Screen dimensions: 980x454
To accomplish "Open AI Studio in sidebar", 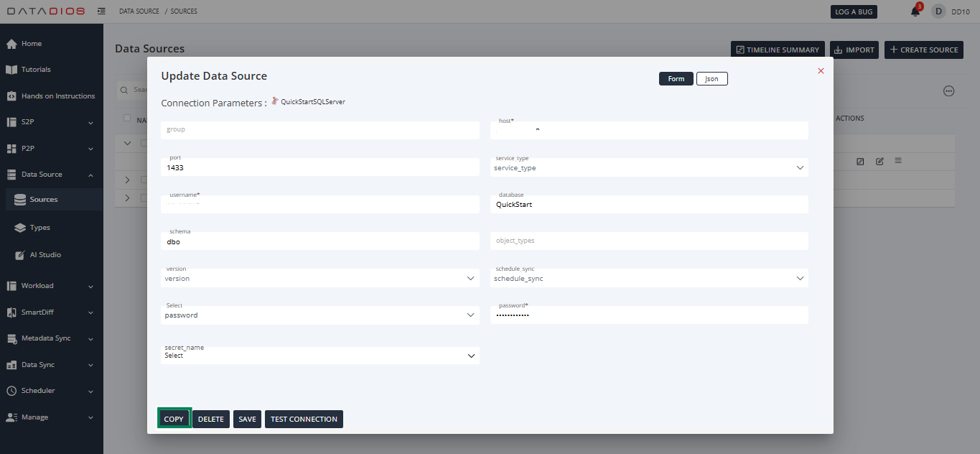I will (x=45, y=255).
